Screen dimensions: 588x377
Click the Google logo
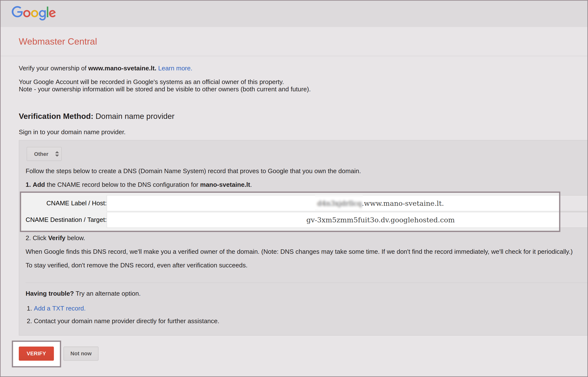point(34,13)
